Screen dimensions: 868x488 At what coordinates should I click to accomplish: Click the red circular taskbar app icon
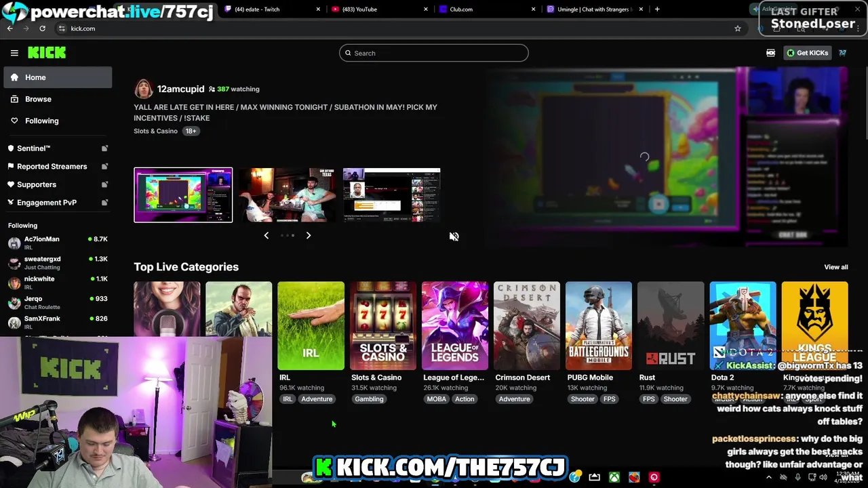pos(654,477)
